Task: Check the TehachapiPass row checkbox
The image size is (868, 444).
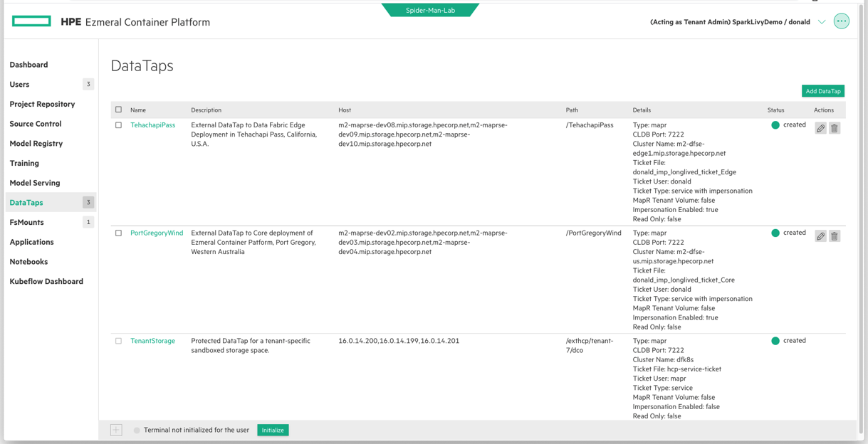Action: pyautogui.click(x=119, y=125)
